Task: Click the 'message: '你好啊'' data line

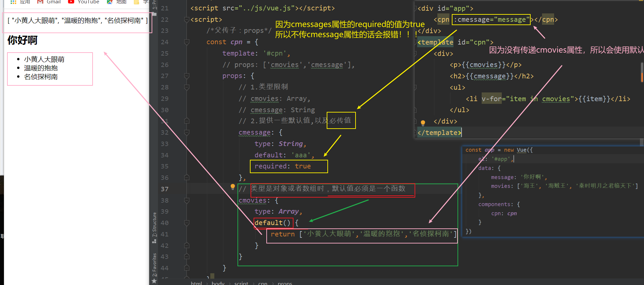Action: 519,177
